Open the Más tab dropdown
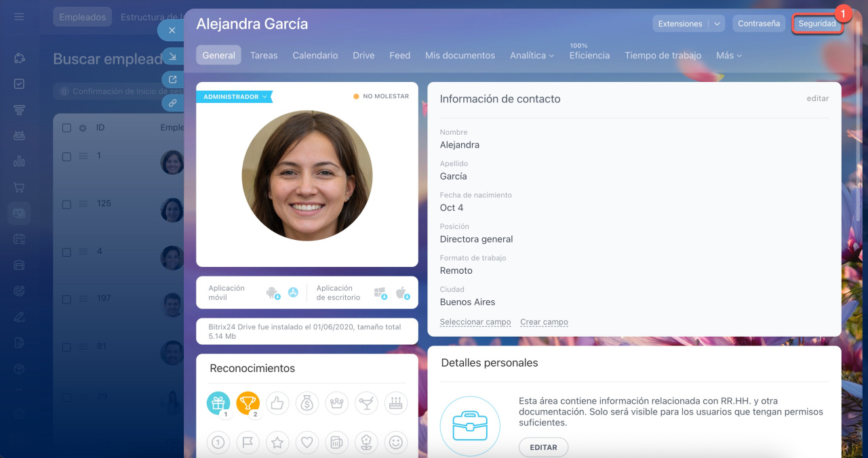This screenshot has width=868, height=458. 728,56
